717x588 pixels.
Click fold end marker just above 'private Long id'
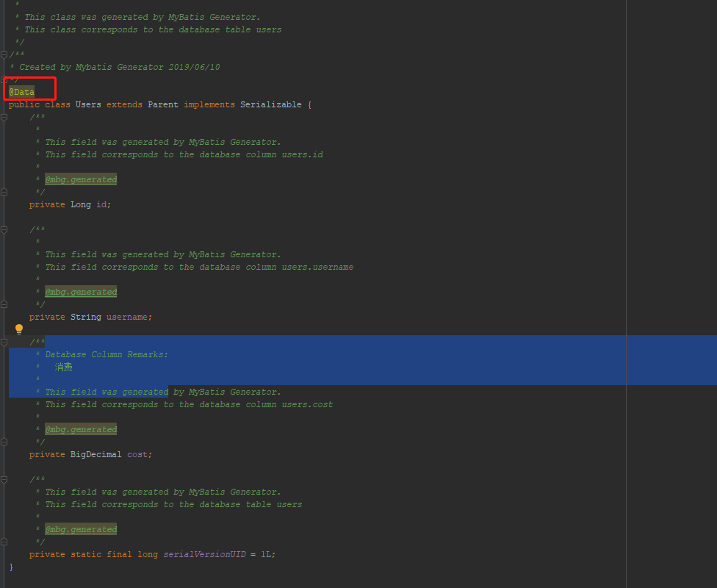pos(4,192)
